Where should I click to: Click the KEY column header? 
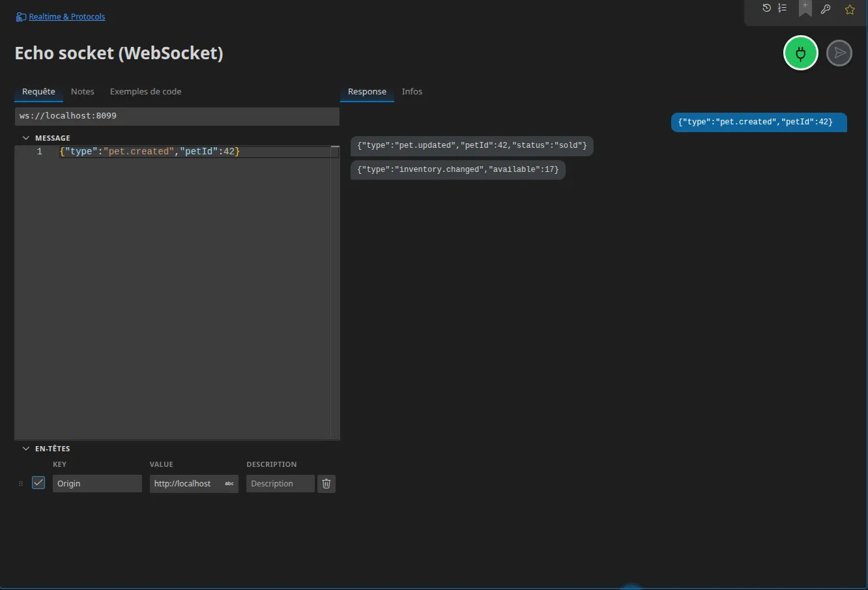60,465
